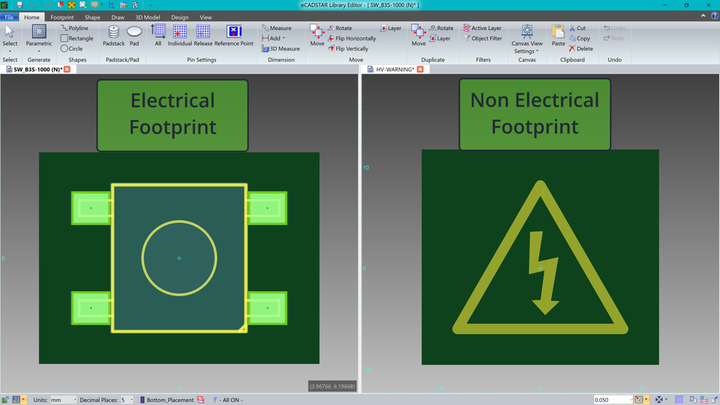Viewport: 720px width, 405px height.
Task: Click the Release pin settings icon
Action: coord(203,35)
